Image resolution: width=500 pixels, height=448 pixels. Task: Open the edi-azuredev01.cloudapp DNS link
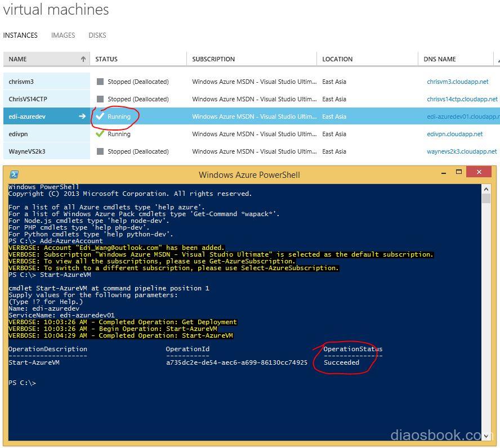[x=463, y=117]
